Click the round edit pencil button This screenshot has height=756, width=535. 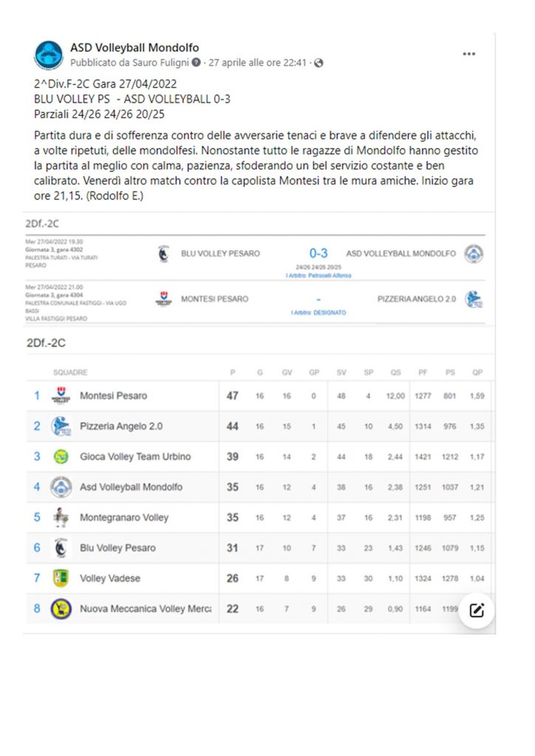(477, 610)
